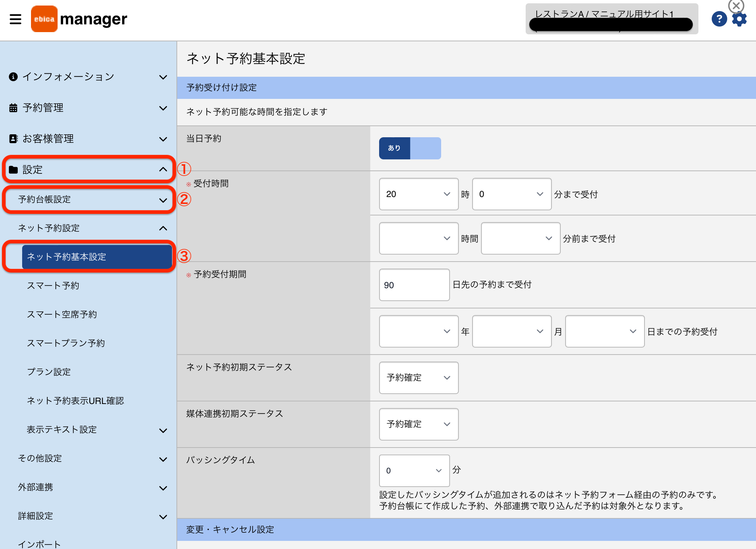Open the empty 分前まで受付 minutes dropdown

click(520, 238)
